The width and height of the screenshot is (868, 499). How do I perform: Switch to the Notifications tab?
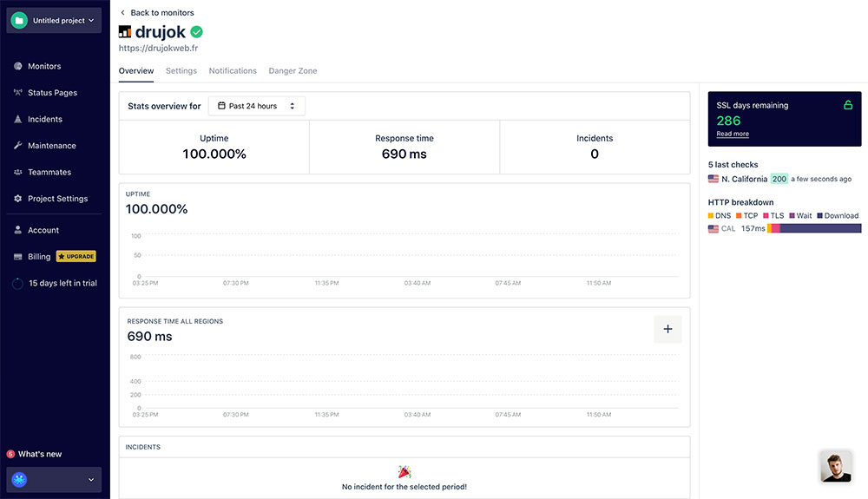(233, 71)
